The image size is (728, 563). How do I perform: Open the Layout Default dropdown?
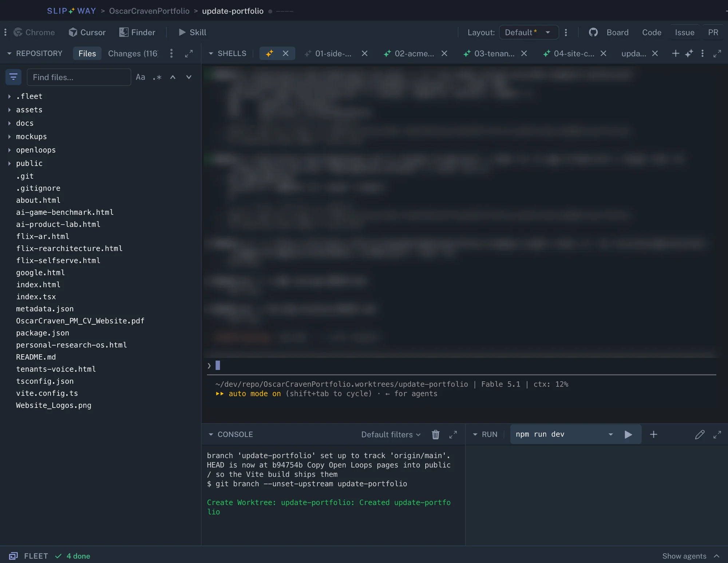(x=529, y=32)
